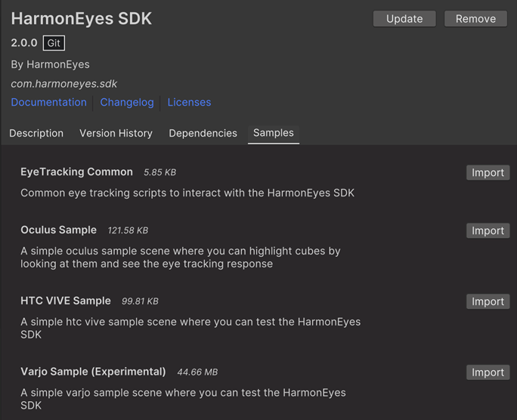View the Licenses link
This screenshot has width=517, height=420.
tap(189, 102)
